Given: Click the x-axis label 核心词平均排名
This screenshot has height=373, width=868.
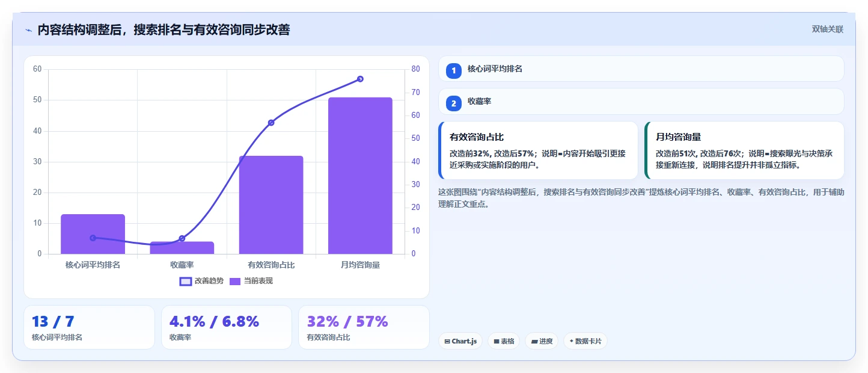Looking at the screenshot, I should click(93, 265).
